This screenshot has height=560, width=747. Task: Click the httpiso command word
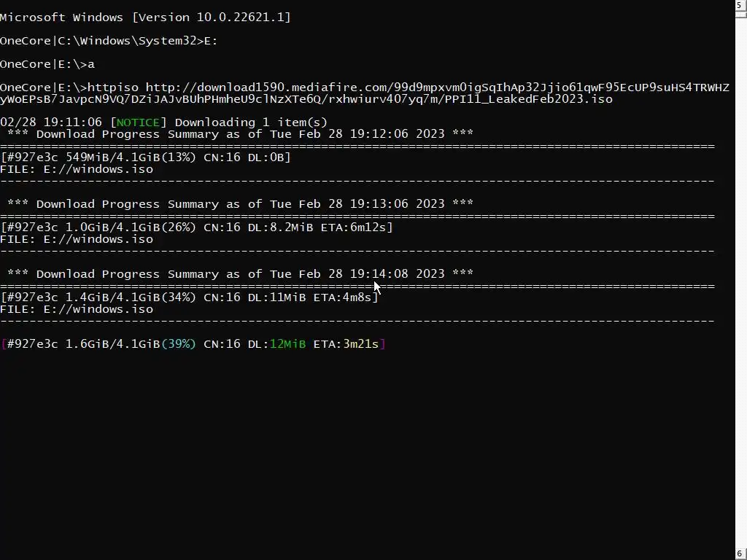pos(113,87)
